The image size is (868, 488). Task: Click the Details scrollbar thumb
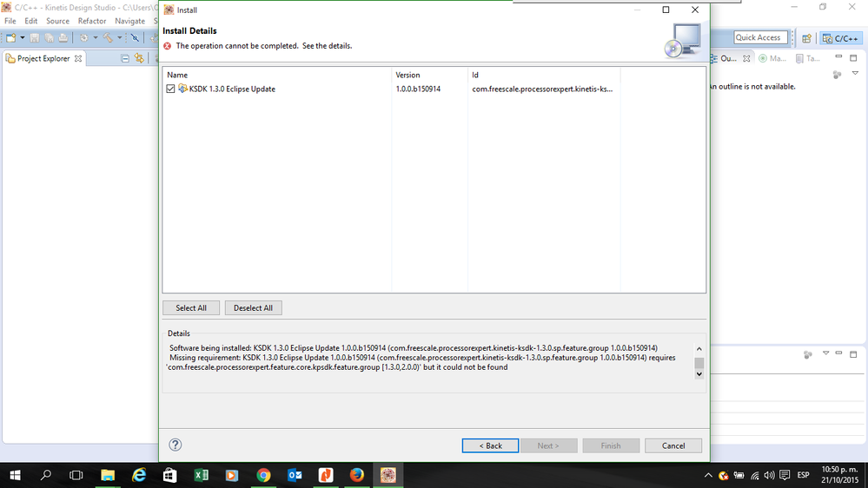coord(699,363)
